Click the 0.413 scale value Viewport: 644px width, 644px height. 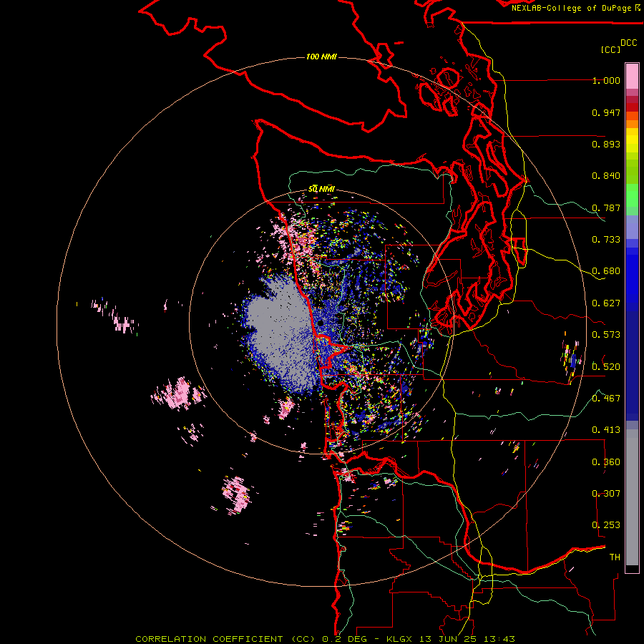point(606,430)
